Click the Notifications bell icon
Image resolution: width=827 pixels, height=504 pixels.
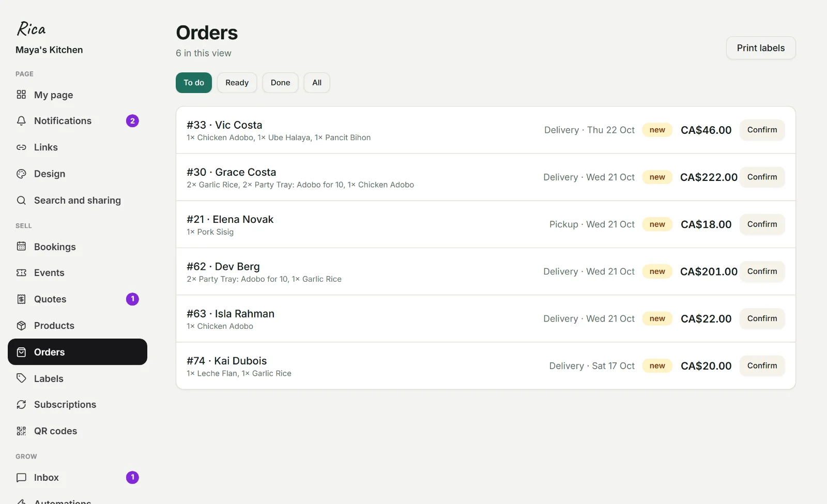21,121
